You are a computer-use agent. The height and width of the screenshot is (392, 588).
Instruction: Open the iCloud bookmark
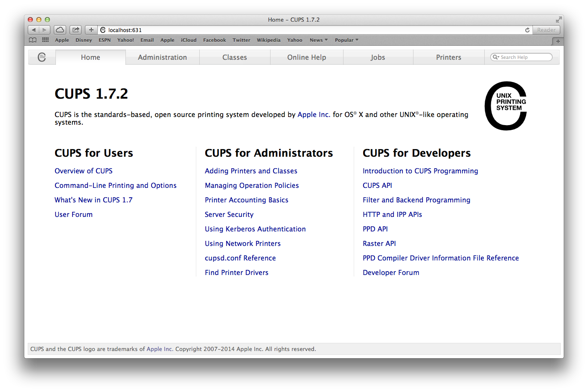189,40
